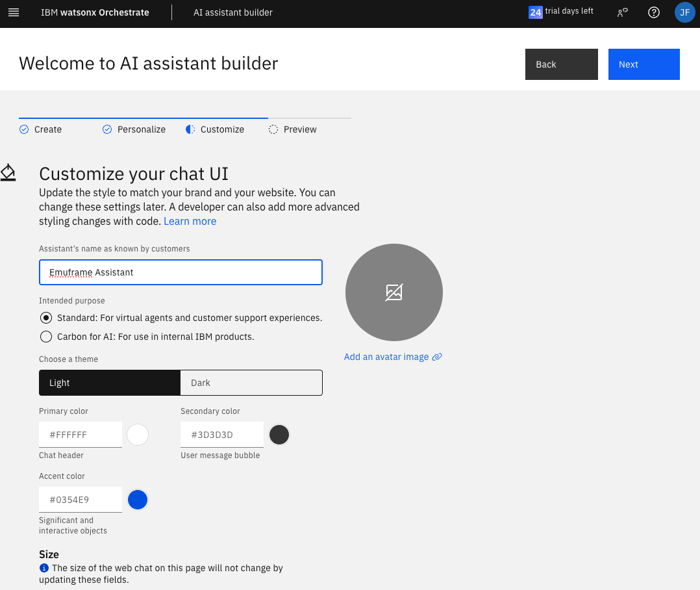The image size is (700, 590).
Task: Click the no-image placeholder icon in avatar
Action: click(394, 292)
